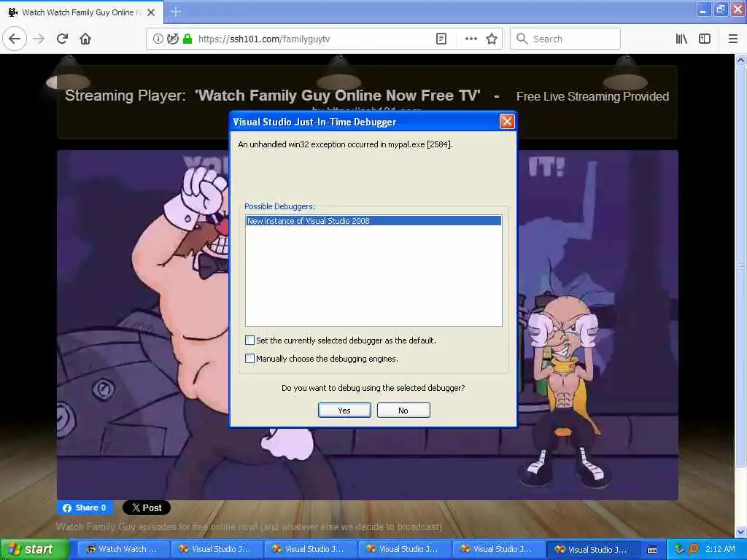Click the tracking protection shield icon

click(172, 39)
